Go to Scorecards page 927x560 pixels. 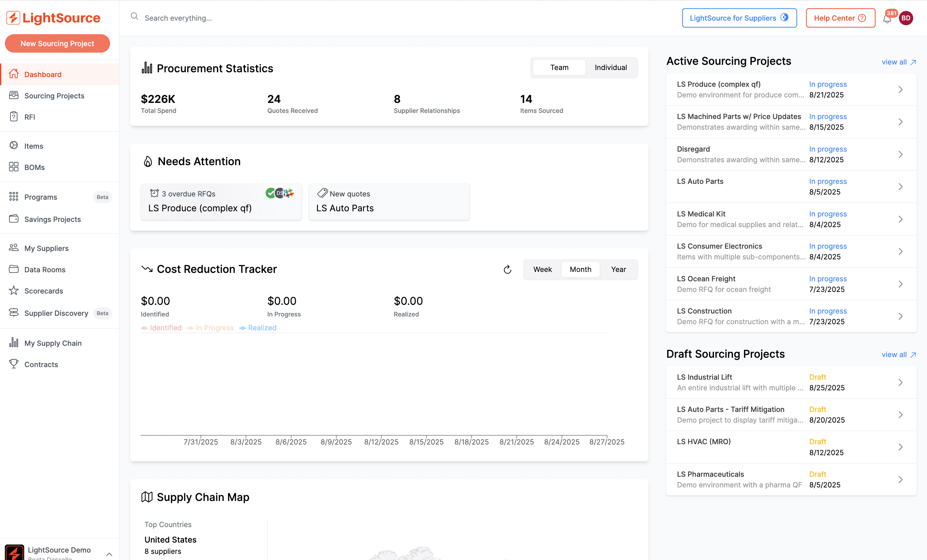tap(59, 291)
